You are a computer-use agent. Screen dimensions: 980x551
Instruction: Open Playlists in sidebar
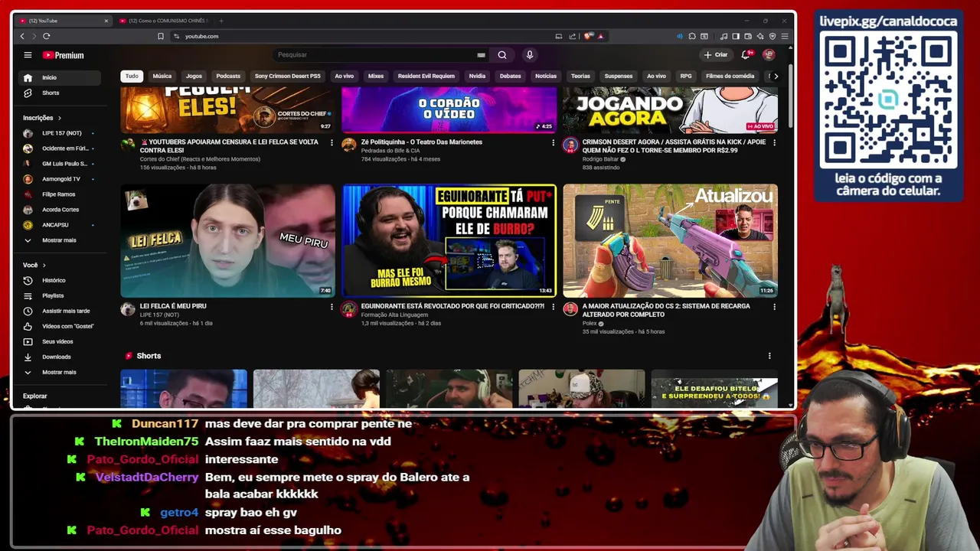(x=59, y=295)
